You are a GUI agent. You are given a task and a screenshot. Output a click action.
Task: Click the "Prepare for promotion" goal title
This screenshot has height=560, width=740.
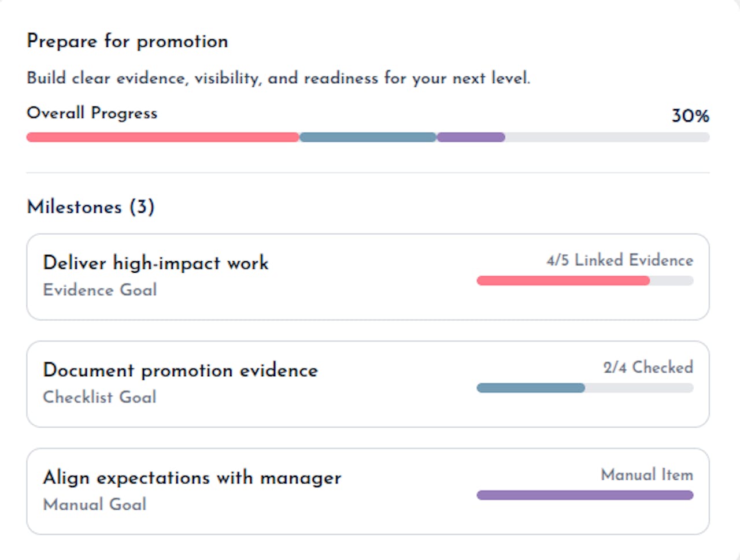pyautogui.click(x=127, y=42)
